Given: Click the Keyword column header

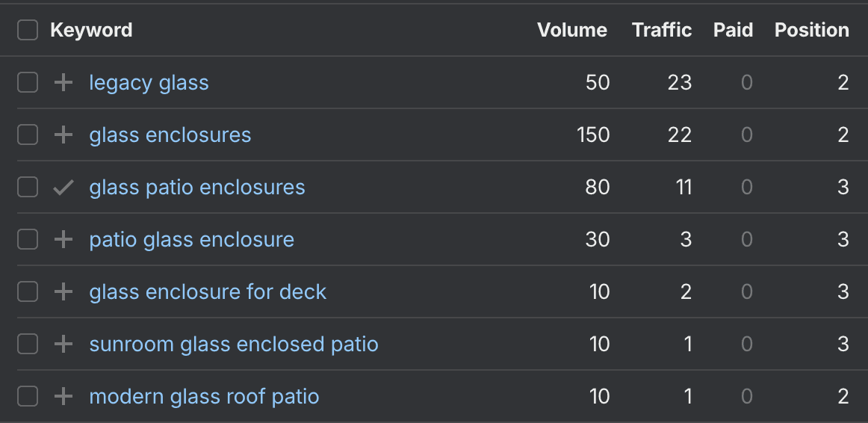Looking at the screenshot, I should tap(91, 30).
